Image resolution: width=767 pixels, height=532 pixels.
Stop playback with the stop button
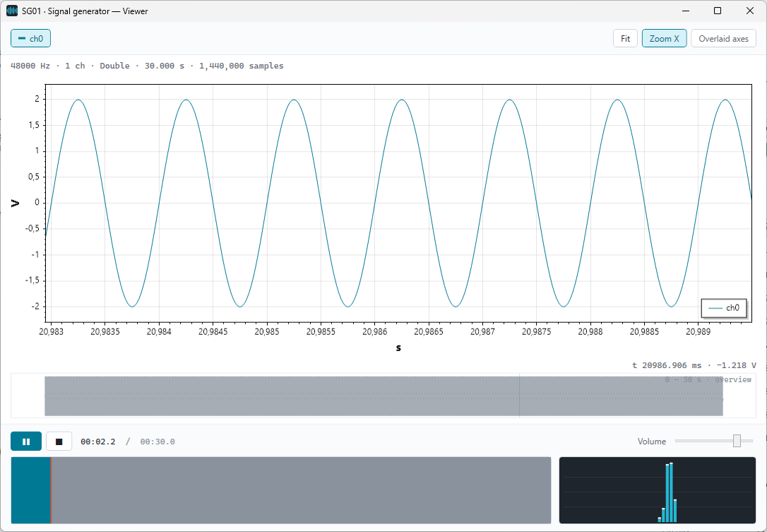59,442
